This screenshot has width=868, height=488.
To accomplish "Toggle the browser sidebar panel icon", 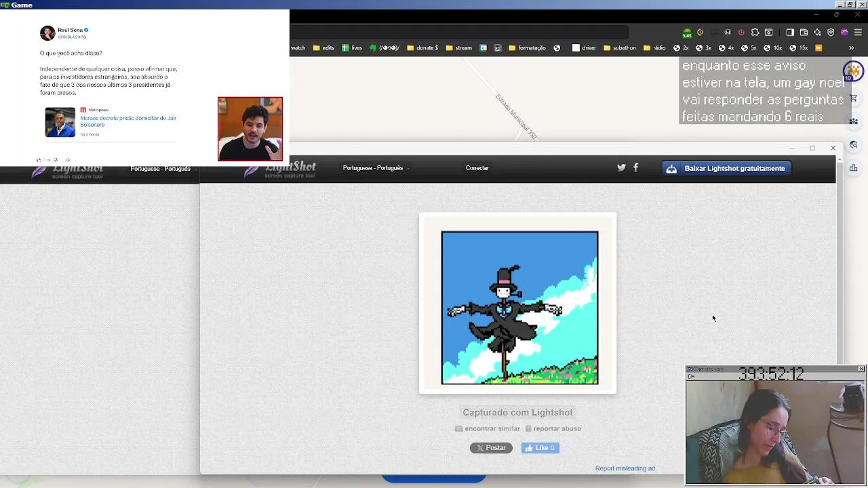I will (x=790, y=33).
